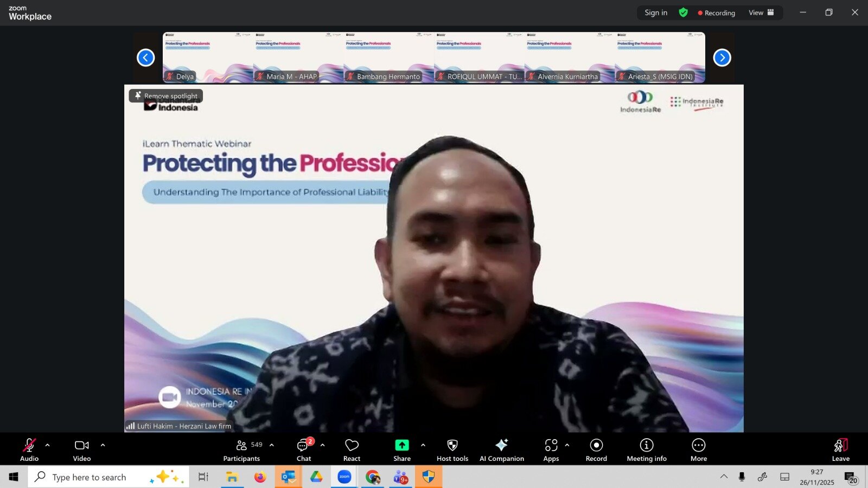The width and height of the screenshot is (868, 488).
Task: Click the green Share screen icon
Action: pyautogui.click(x=402, y=445)
